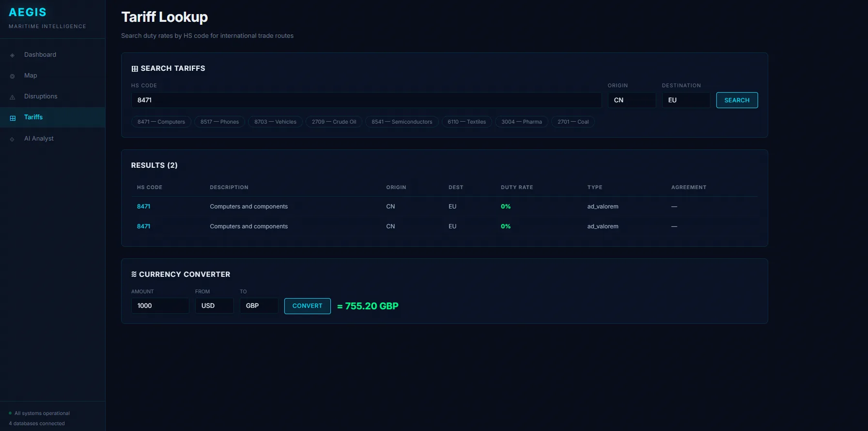Click the HS CODE column header
868x431 pixels.
point(150,187)
